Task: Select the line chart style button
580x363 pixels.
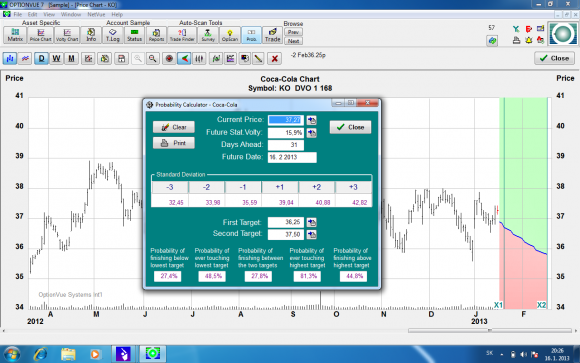Action: [x=25, y=58]
